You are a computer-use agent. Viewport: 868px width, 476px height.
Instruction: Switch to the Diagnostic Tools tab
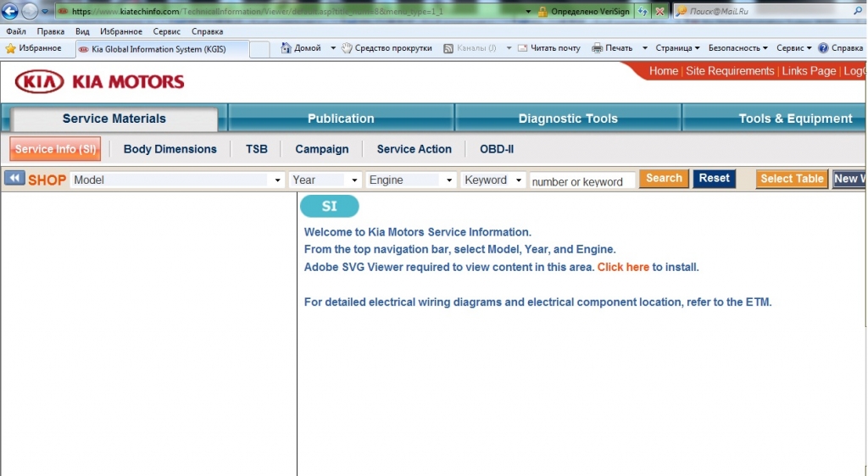point(568,119)
